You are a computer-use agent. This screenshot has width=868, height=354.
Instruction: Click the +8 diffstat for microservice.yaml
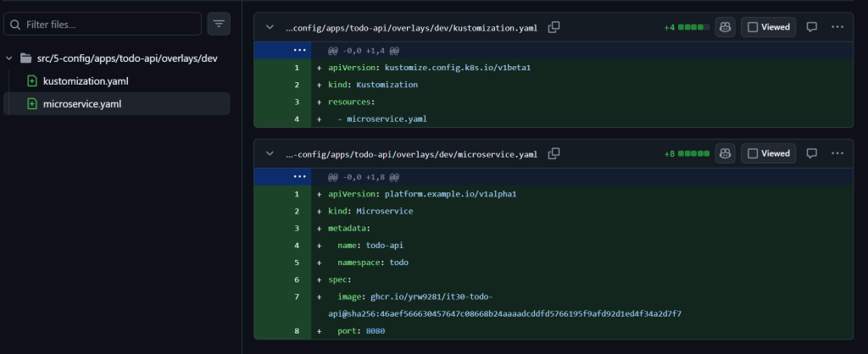pos(687,154)
